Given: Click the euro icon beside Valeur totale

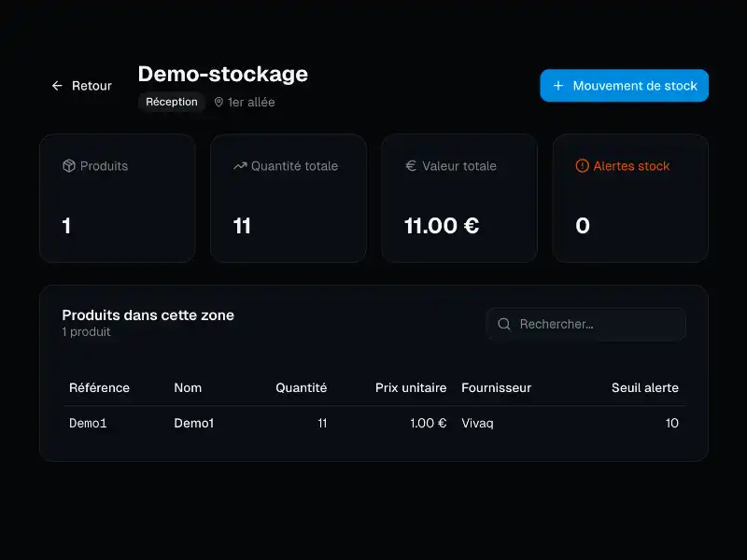Looking at the screenshot, I should coord(411,166).
